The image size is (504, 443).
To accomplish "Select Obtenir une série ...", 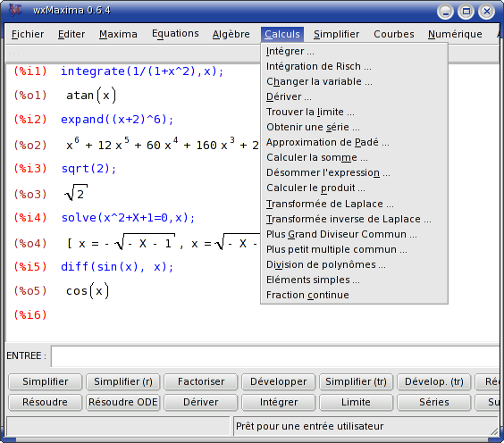I will 354,127.
